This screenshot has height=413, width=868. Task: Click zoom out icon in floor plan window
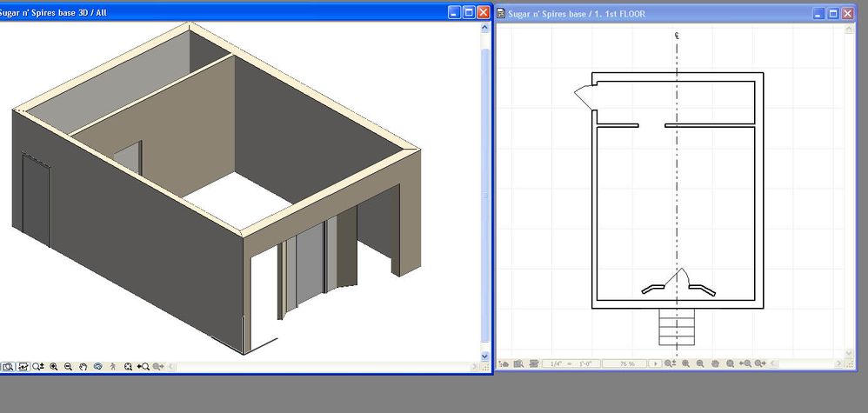(700, 363)
